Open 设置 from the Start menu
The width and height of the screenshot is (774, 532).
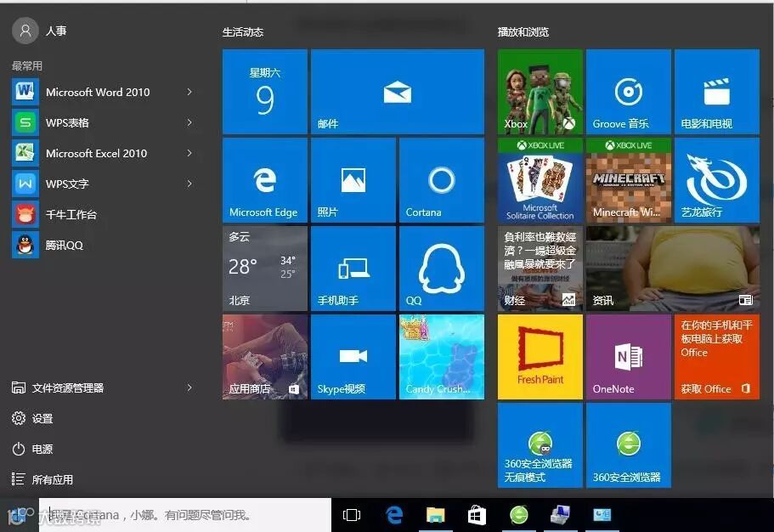pyautogui.click(x=32, y=418)
